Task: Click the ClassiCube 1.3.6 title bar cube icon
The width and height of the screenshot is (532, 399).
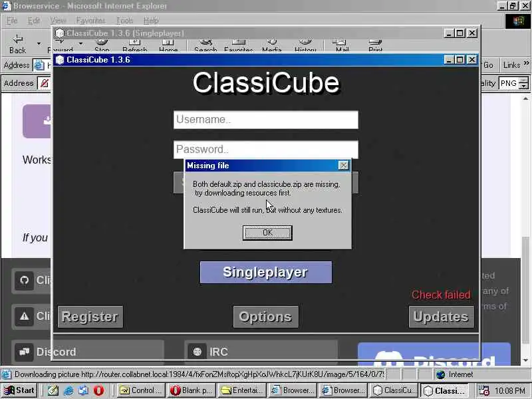Action: click(60, 60)
